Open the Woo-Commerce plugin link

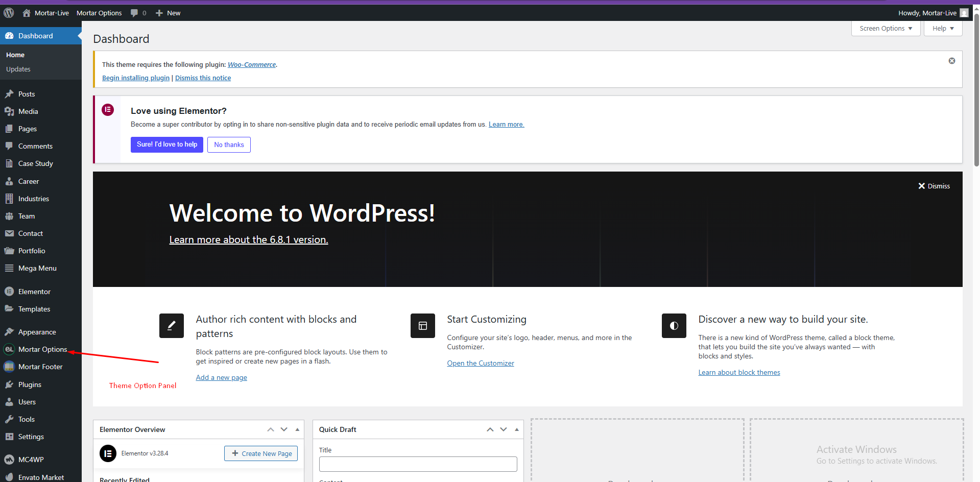coord(252,64)
